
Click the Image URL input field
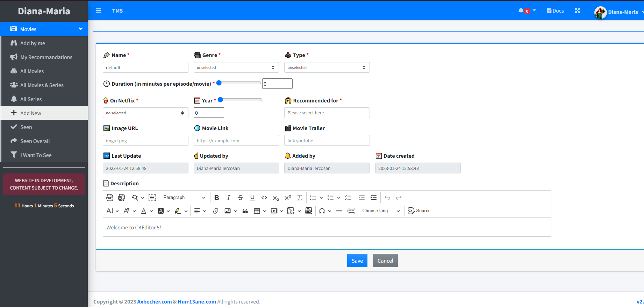point(145,141)
